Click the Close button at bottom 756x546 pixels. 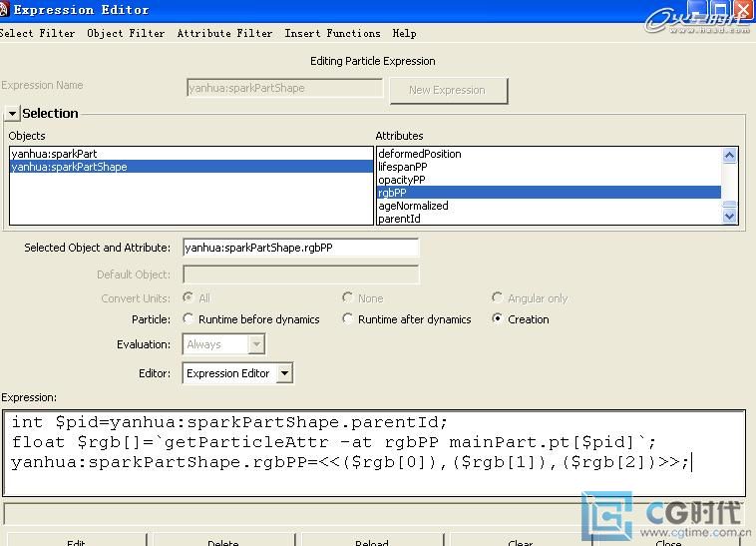click(x=668, y=541)
